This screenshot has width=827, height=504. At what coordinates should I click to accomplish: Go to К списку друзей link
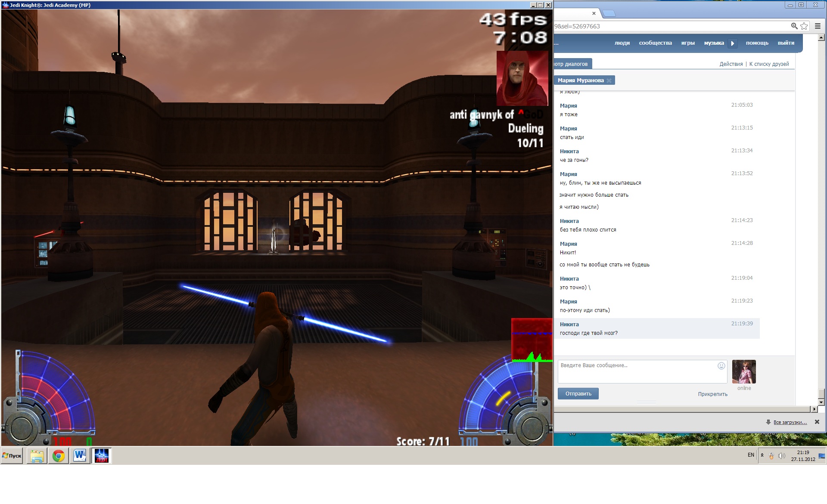click(x=769, y=64)
